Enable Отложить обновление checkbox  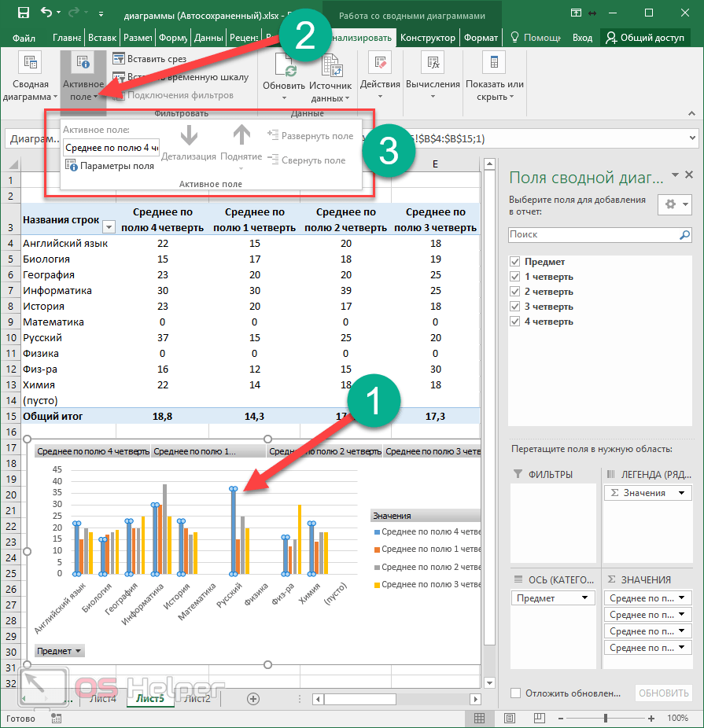click(x=515, y=693)
